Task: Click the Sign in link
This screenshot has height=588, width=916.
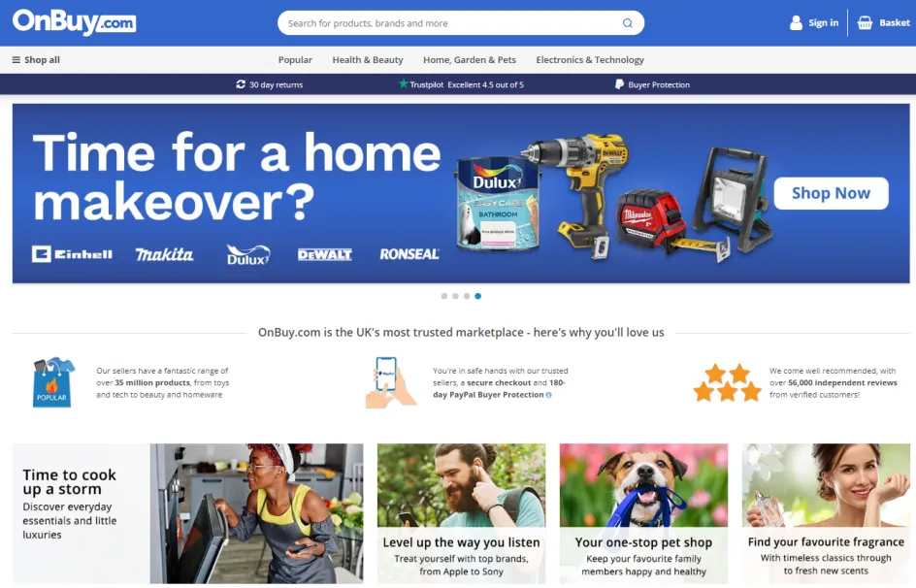Action: pos(823,22)
